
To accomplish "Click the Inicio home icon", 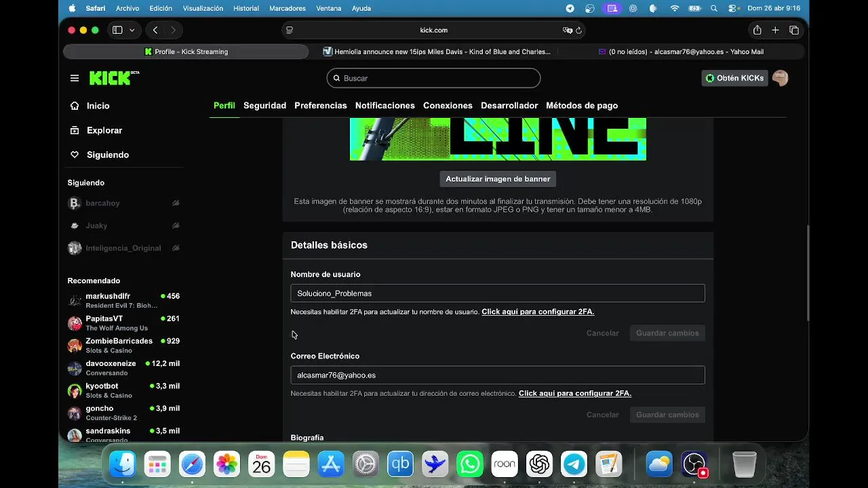I will tap(75, 106).
